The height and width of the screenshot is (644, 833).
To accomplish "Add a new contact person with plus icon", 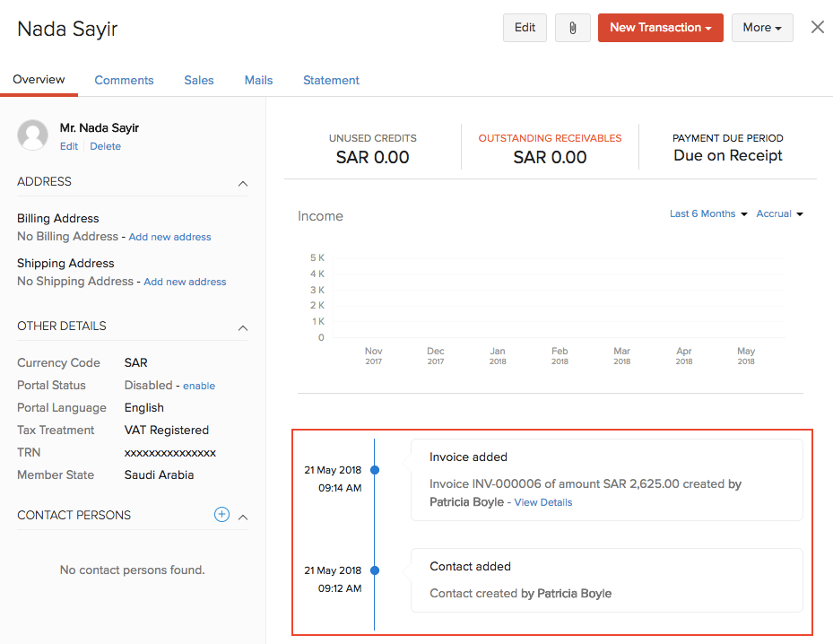I will pyautogui.click(x=221, y=515).
